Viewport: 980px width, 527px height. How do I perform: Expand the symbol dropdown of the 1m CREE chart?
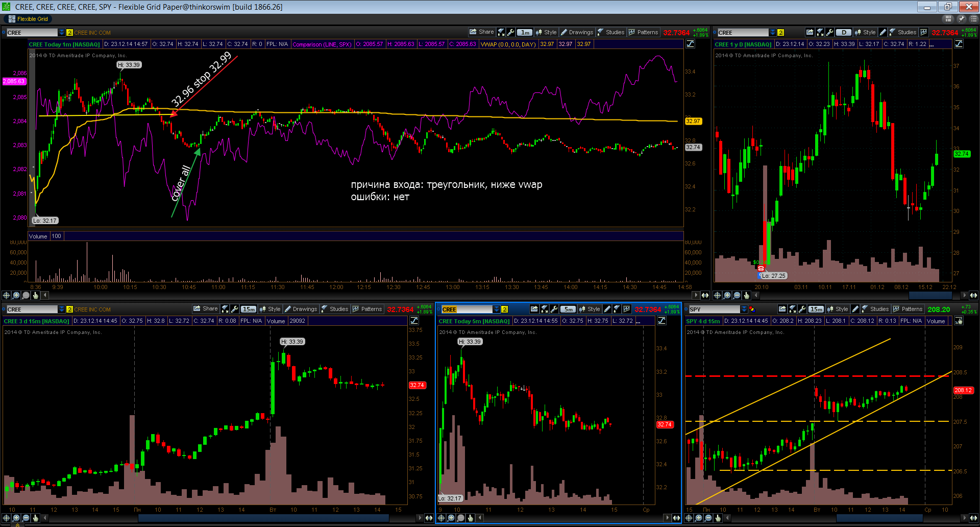(x=62, y=32)
